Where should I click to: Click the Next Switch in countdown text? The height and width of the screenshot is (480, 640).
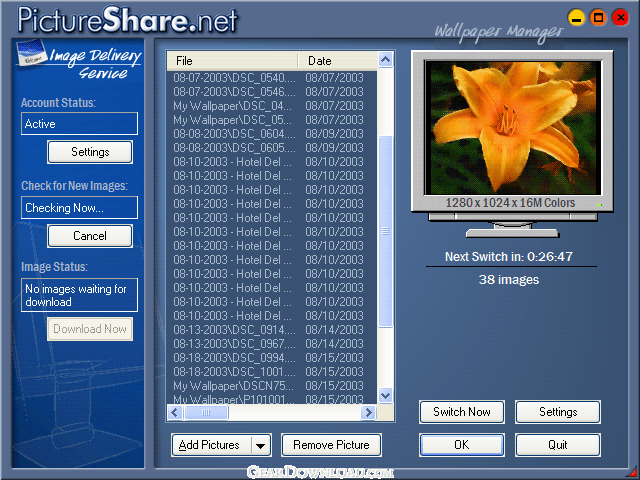tap(509, 257)
